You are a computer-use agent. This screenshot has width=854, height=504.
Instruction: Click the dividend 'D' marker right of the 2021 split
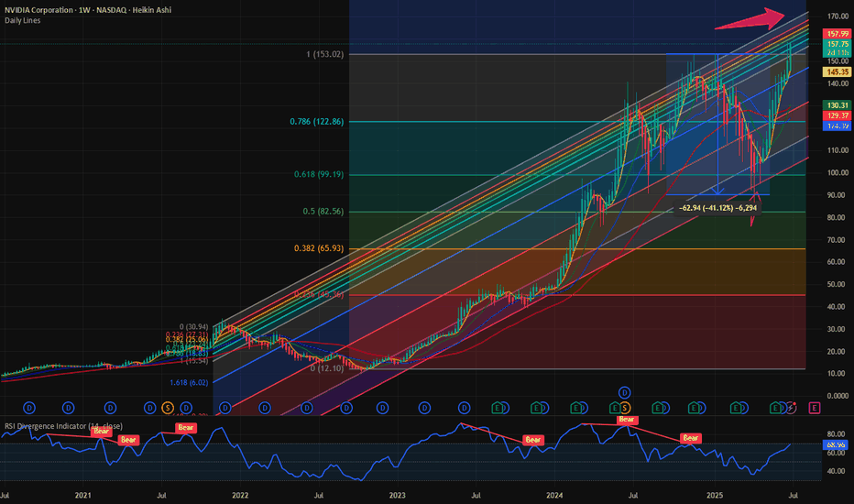click(x=186, y=408)
